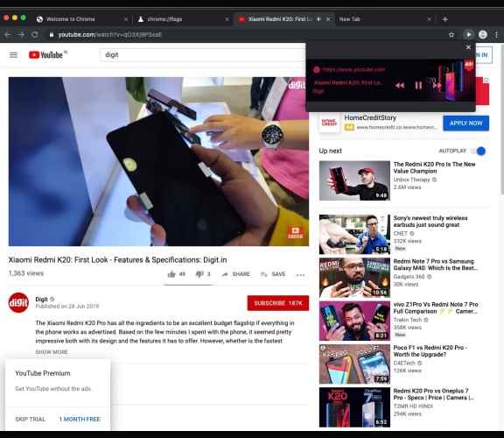
Task: Open the media control toolbar button
Action: (469, 34)
